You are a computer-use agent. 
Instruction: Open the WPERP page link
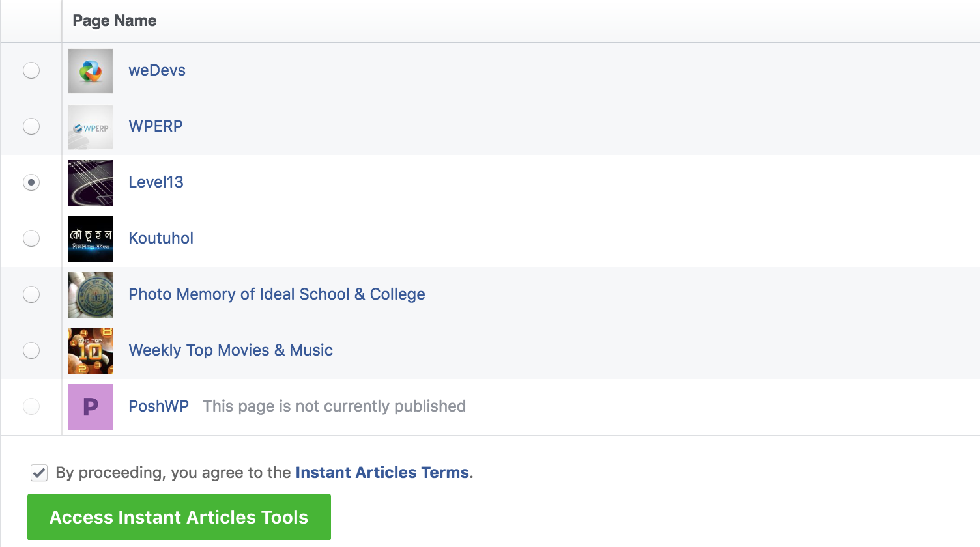click(156, 126)
